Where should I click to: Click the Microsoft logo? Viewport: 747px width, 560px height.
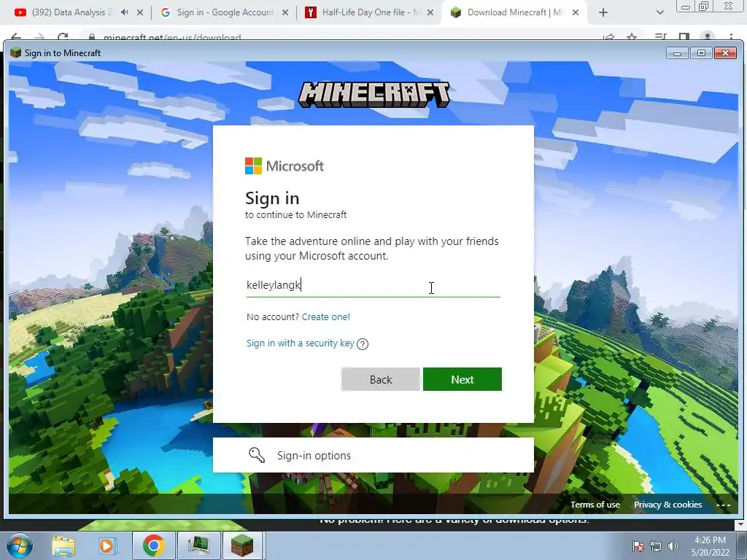285,166
